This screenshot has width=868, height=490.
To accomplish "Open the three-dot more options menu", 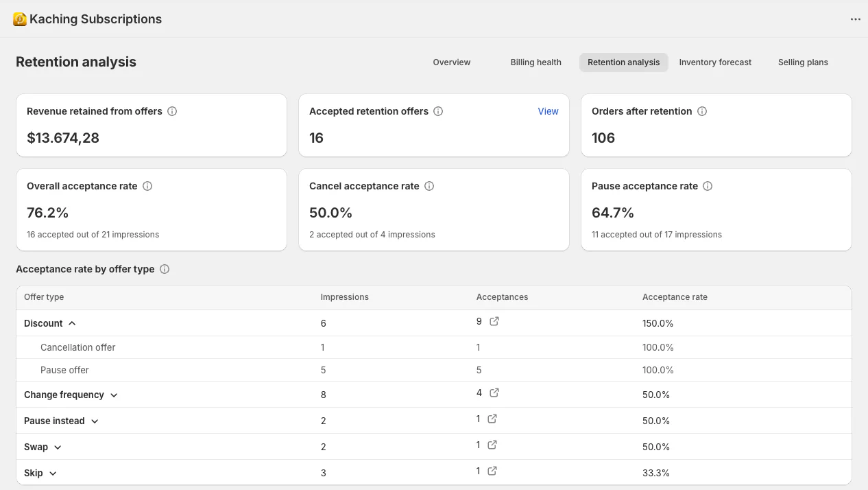I will point(855,19).
